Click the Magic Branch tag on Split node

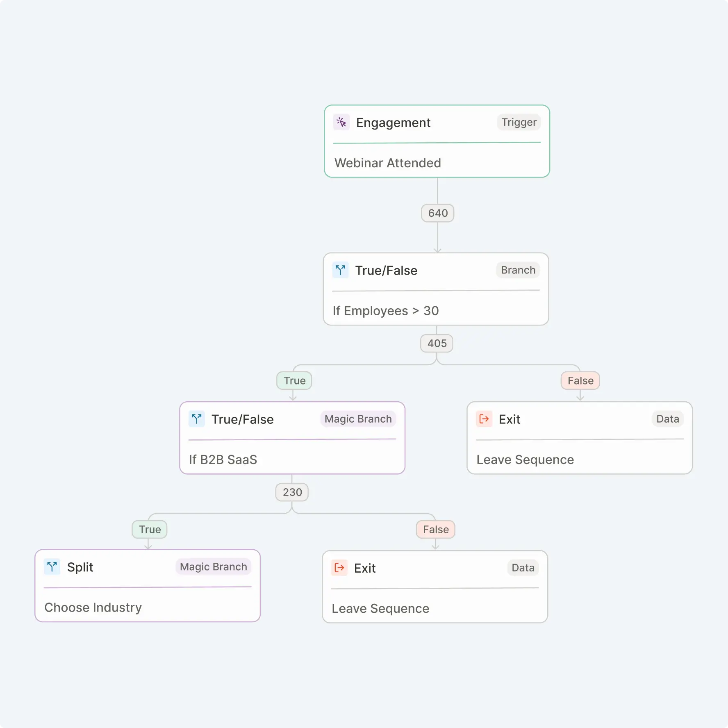point(213,567)
